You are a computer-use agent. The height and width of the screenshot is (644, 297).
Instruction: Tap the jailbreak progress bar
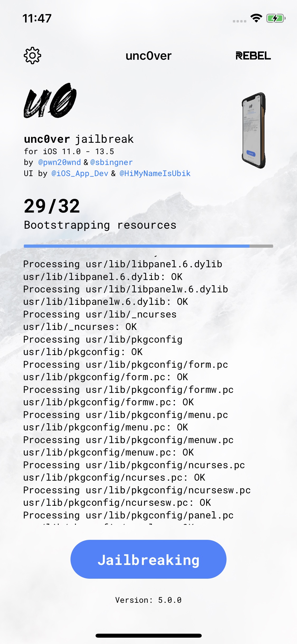pos(148,246)
